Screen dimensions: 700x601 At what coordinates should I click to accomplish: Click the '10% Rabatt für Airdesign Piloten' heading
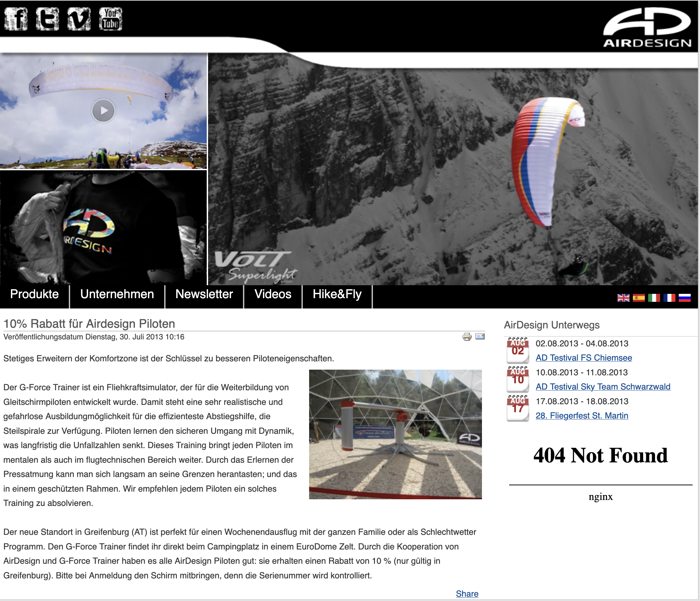coord(89,324)
